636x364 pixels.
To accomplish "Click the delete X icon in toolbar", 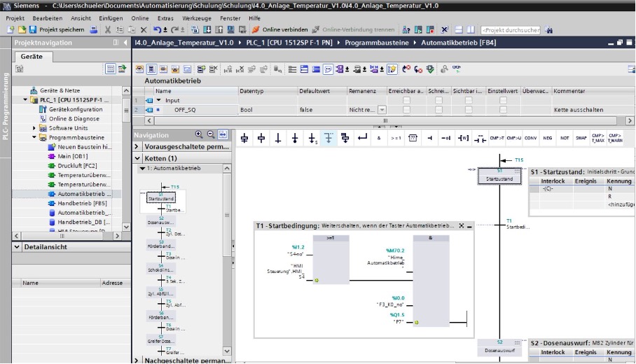I will (143, 30).
